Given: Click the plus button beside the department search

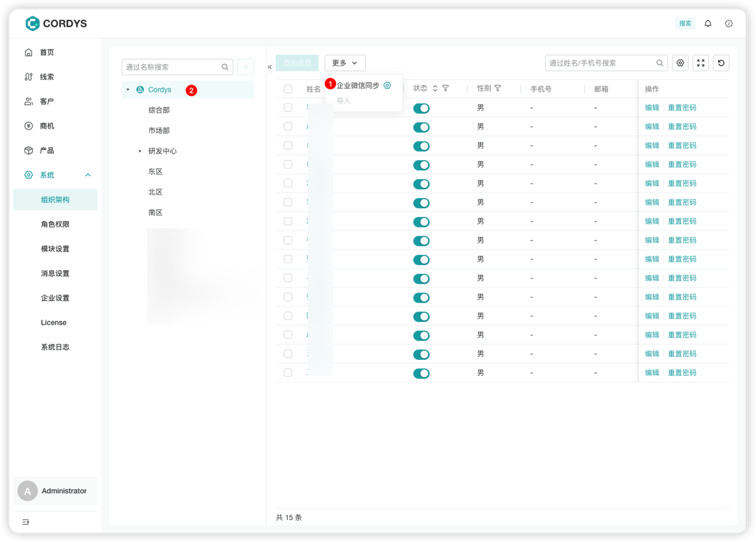Looking at the screenshot, I should click(245, 67).
